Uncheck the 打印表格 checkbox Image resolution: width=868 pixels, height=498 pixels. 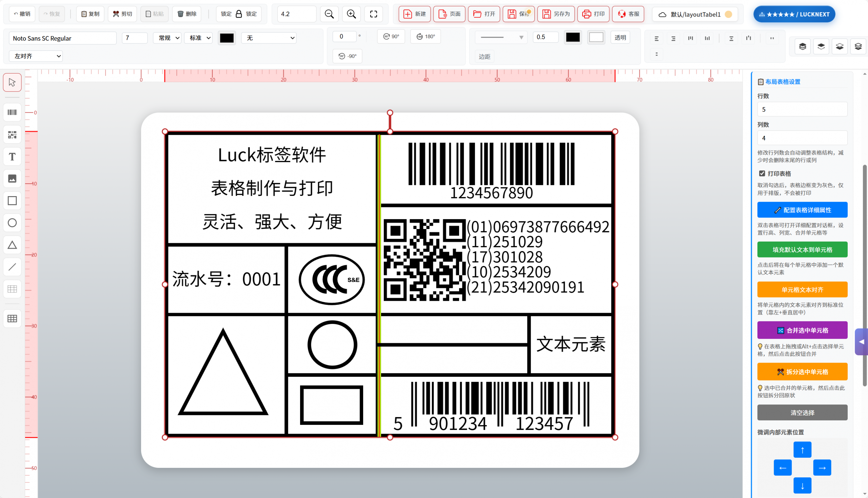pos(762,173)
